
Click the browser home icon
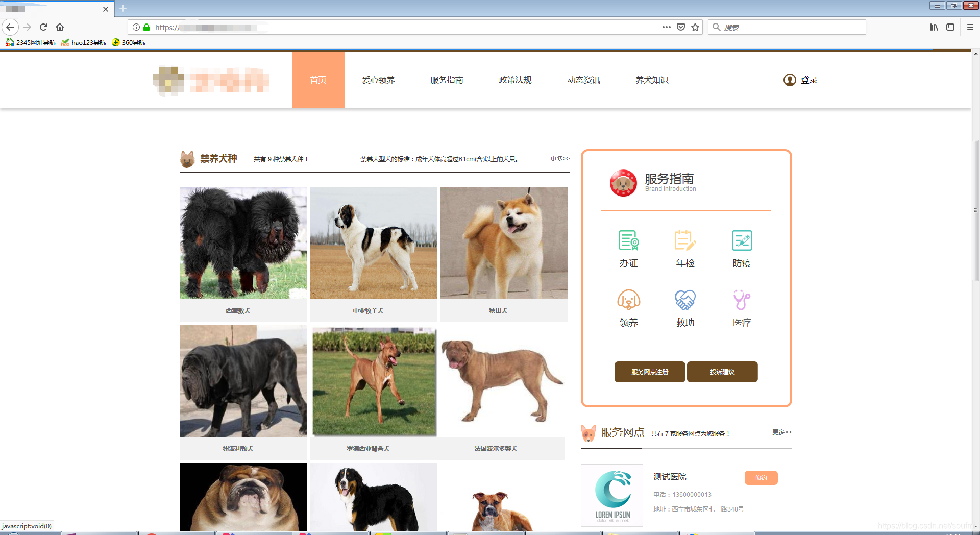[x=60, y=27]
